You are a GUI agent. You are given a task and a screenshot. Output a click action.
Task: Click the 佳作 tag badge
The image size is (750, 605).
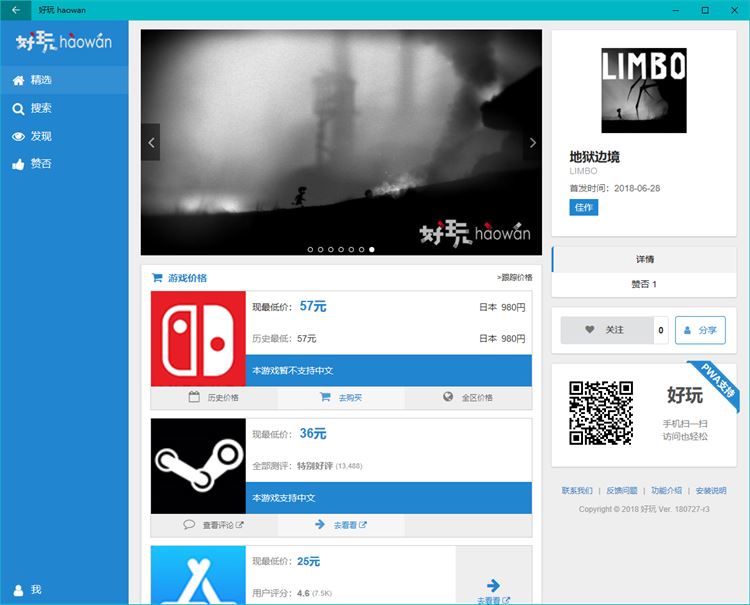pyautogui.click(x=584, y=208)
